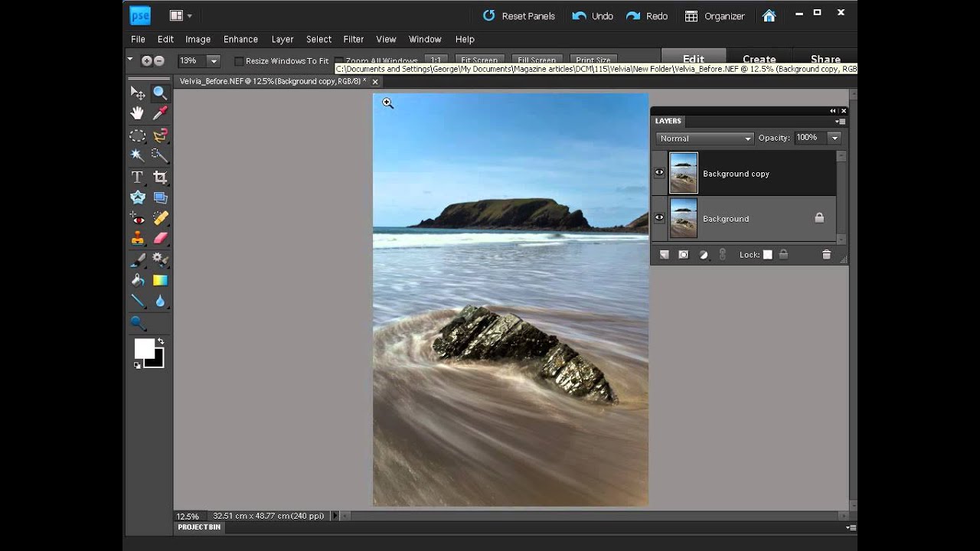Create new adjustment layer icon
Viewport: 980px width, 551px height.
coord(704,255)
